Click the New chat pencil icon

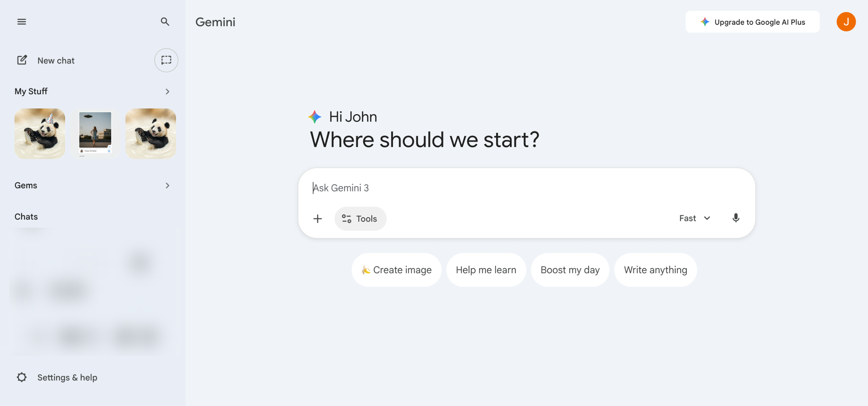[22, 60]
